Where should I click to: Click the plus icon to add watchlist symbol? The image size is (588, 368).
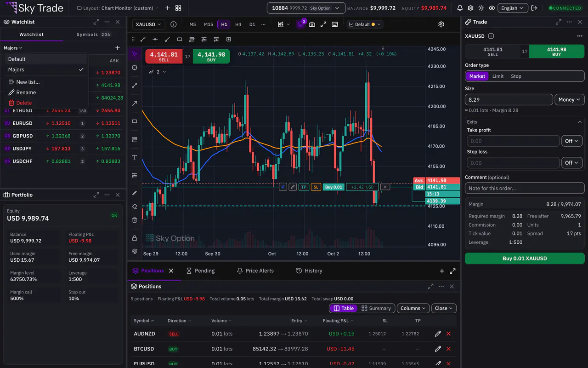[118, 48]
